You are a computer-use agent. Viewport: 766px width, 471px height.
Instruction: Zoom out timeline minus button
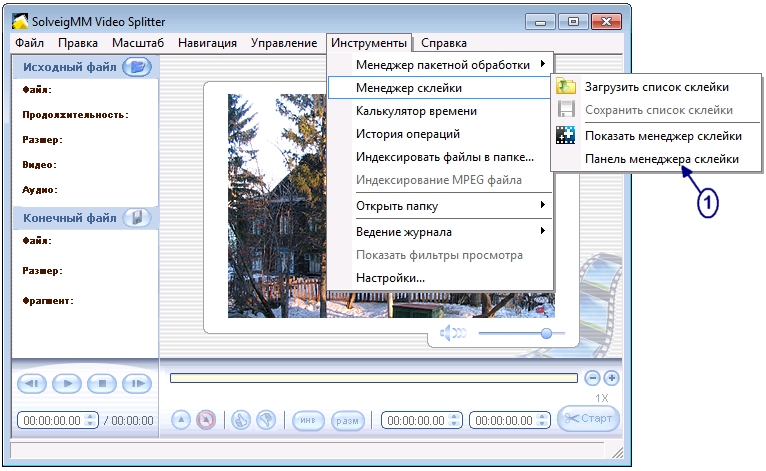click(592, 378)
